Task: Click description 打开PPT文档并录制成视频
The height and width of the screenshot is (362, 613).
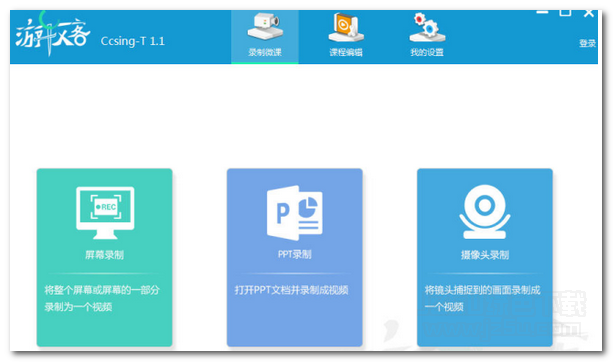Action: [x=292, y=290]
